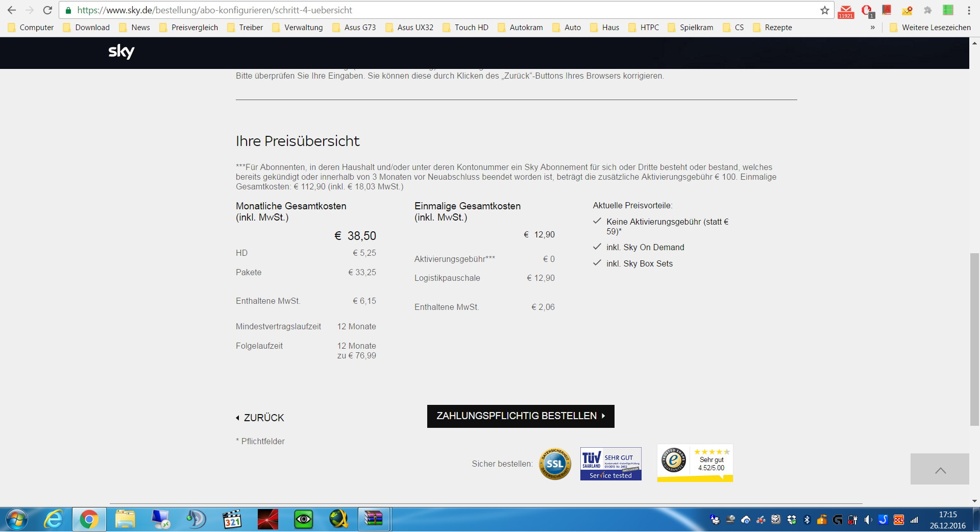Click the puzzle piece extension icon

[x=928, y=10]
